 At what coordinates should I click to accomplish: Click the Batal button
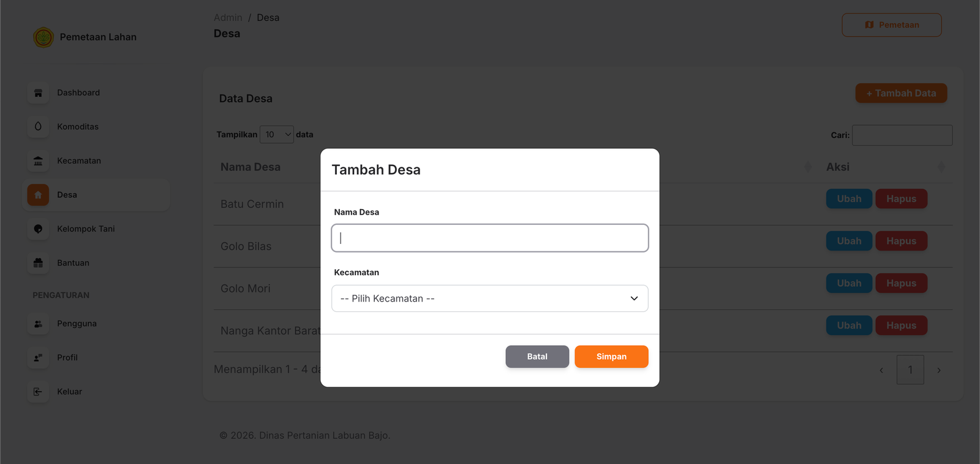tap(537, 357)
